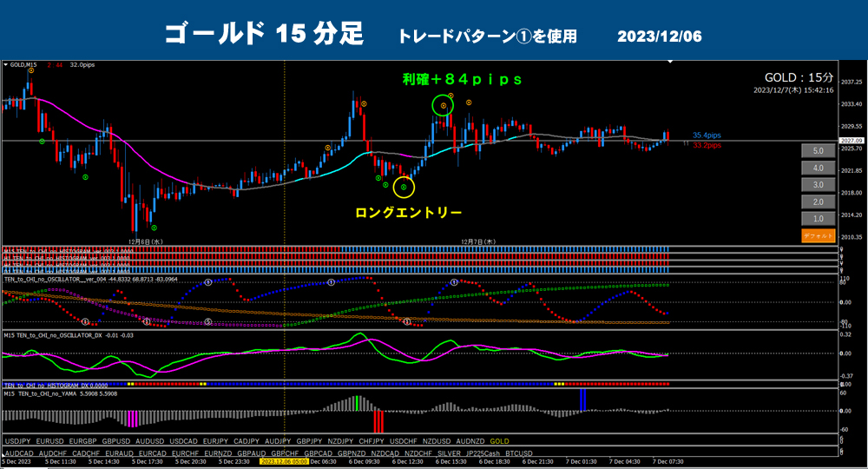The image size is (868, 469).
Task: Click the 2023/12/7(木) 15:42:16 clock text
Action: tap(793, 89)
